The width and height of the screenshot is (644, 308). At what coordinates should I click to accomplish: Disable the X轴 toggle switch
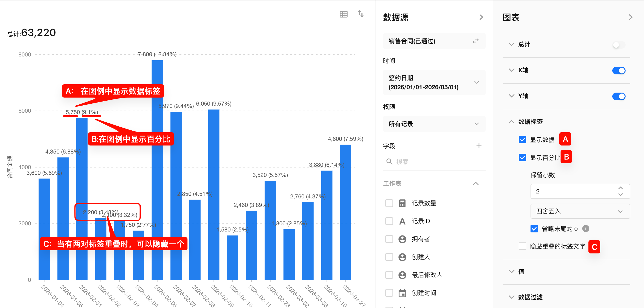click(x=618, y=70)
